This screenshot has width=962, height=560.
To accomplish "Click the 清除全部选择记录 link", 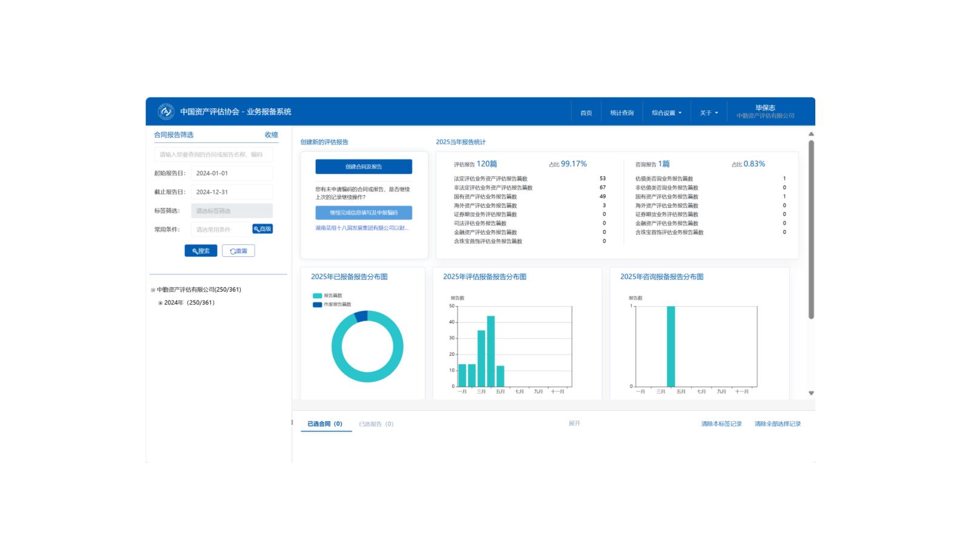I will 777,424.
